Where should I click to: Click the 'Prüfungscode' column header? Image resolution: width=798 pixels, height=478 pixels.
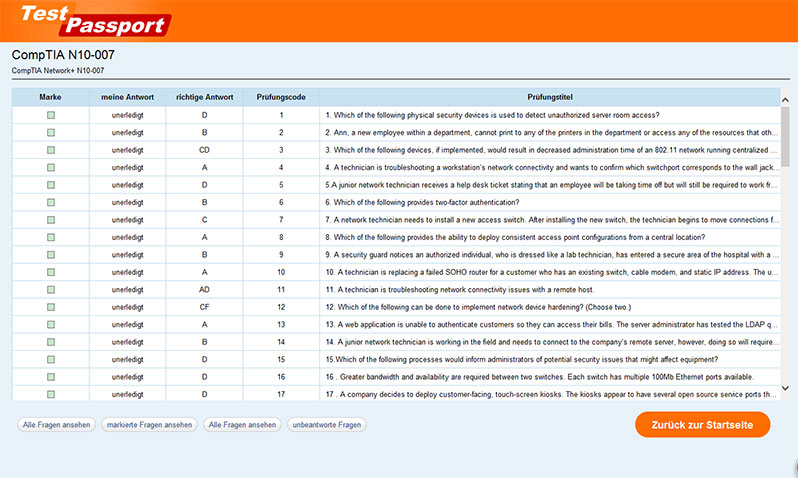[x=281, y=97]
